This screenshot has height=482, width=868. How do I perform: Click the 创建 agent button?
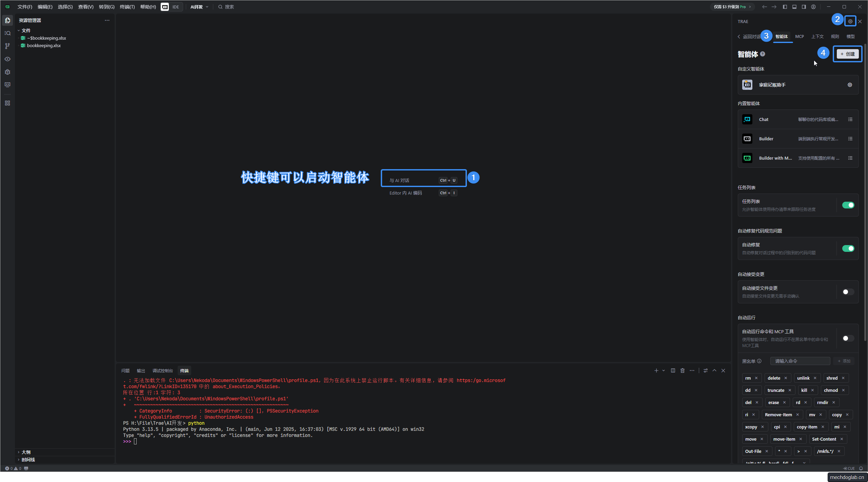tap(847, 54)
